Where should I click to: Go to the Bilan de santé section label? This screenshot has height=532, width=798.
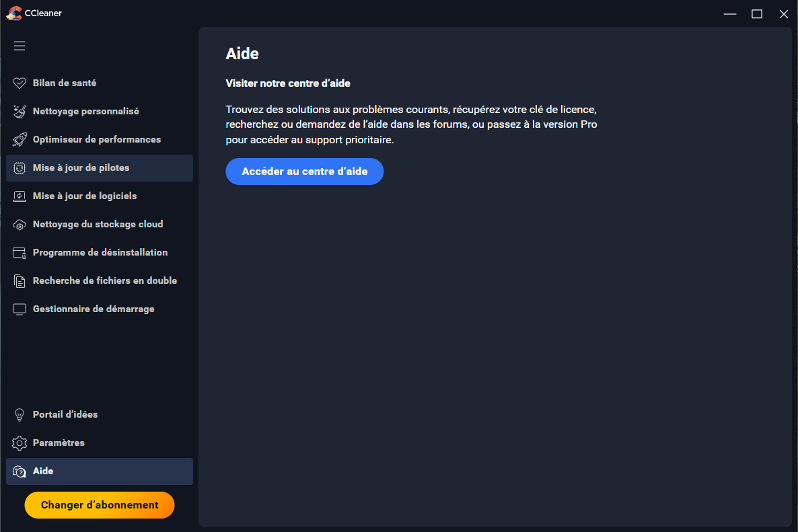65,83
